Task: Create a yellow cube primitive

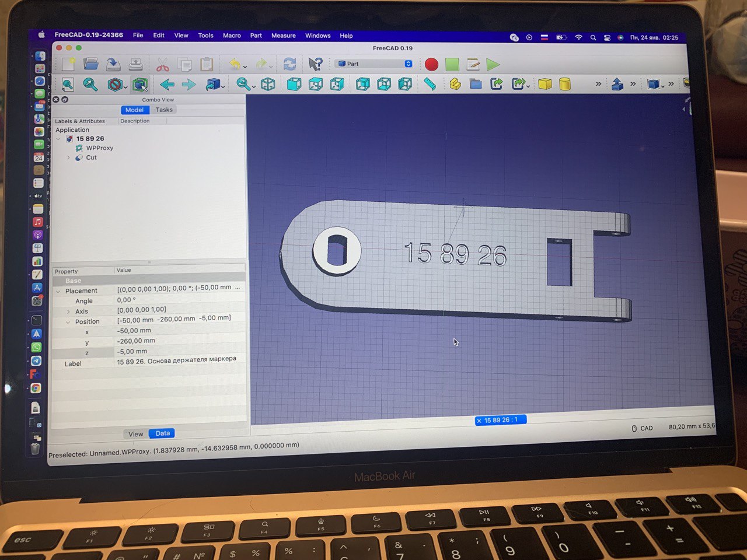Action: (544, 84)
